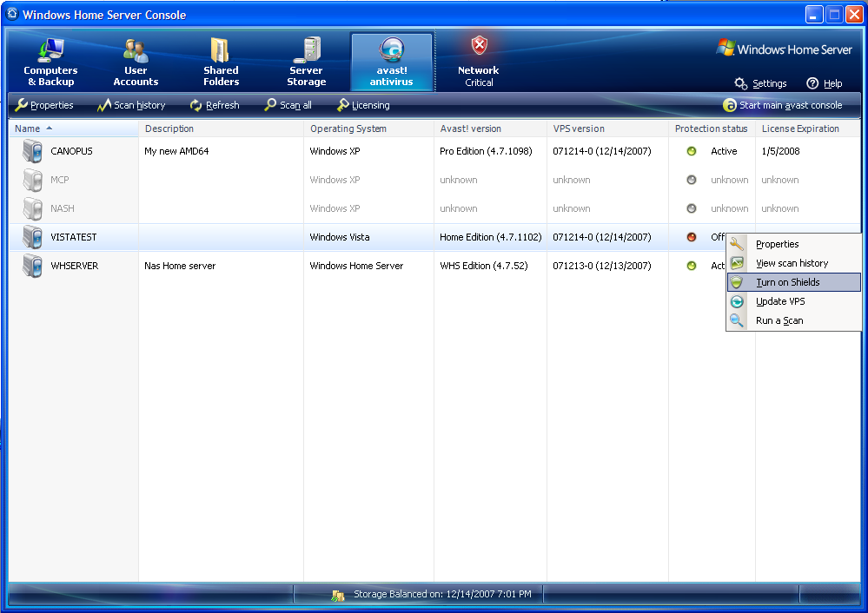Click the 'NASH' computer name

click(x=62, y=208)
